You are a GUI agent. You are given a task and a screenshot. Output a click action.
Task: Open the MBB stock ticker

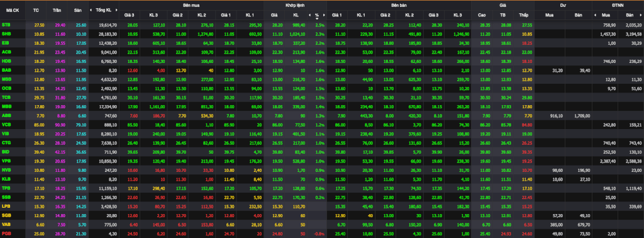6,106
